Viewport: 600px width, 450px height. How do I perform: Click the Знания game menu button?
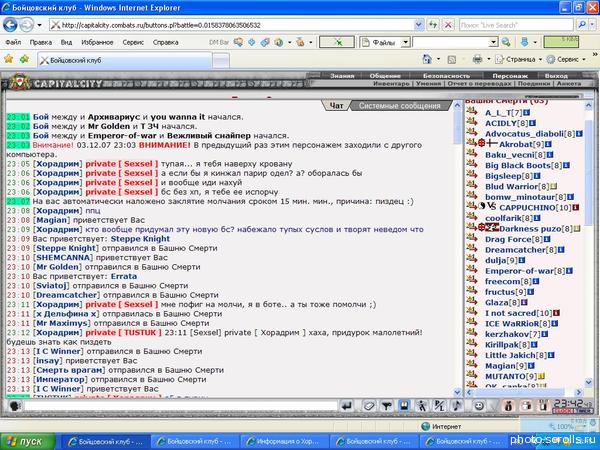pos(342,76)
